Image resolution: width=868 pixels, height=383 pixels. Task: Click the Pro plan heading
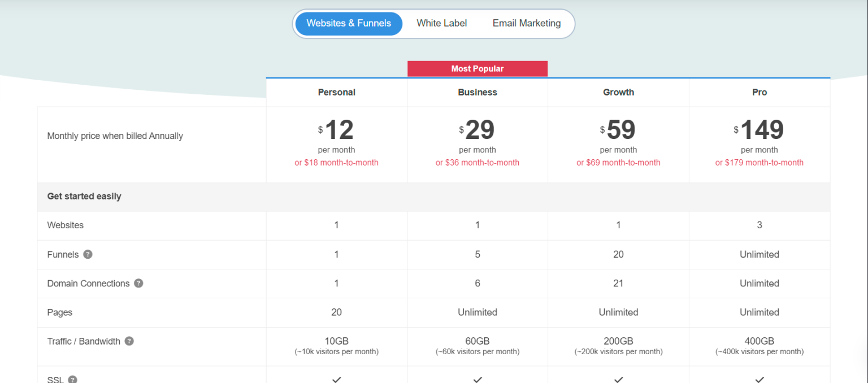click(759, 92)
